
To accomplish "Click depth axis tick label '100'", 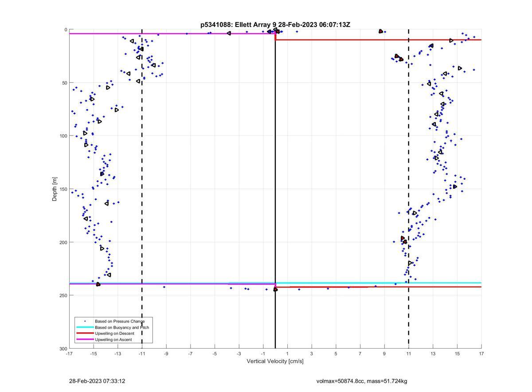I will pyautogui.click(x=63, y=136).
